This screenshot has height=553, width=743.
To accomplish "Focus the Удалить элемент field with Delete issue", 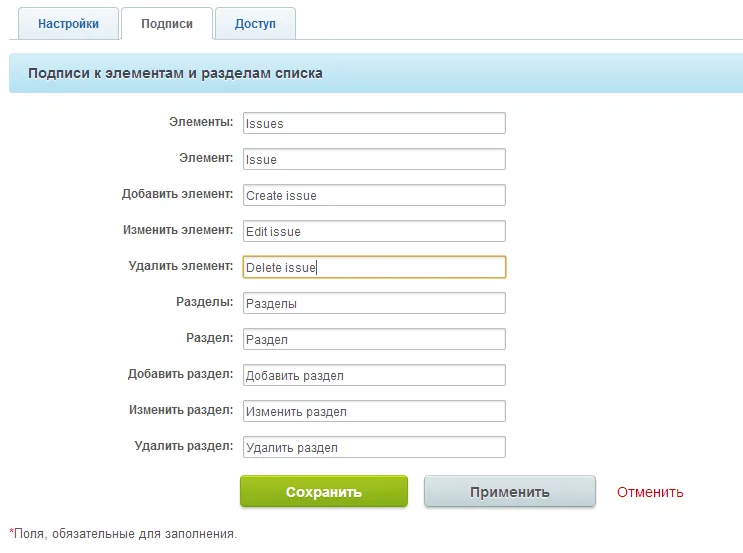I will click(374, 267).
